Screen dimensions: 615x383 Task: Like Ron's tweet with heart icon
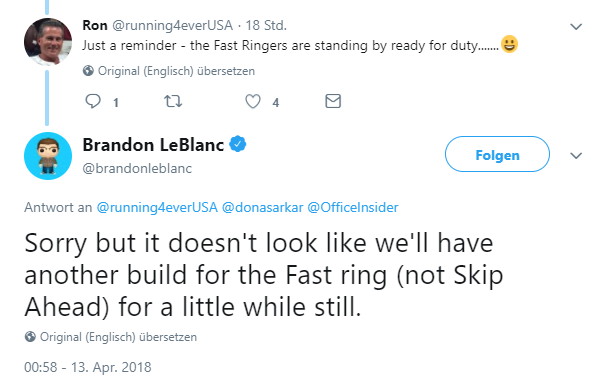coord(253,101)
